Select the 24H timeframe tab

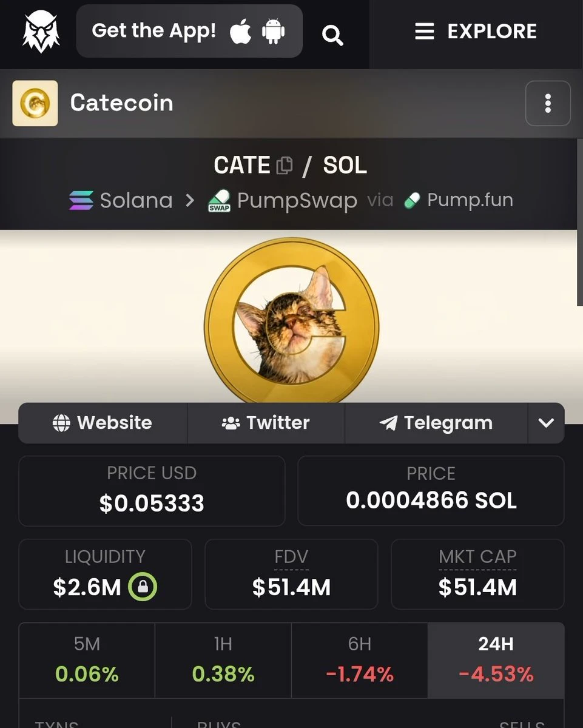tap(496, 660)
